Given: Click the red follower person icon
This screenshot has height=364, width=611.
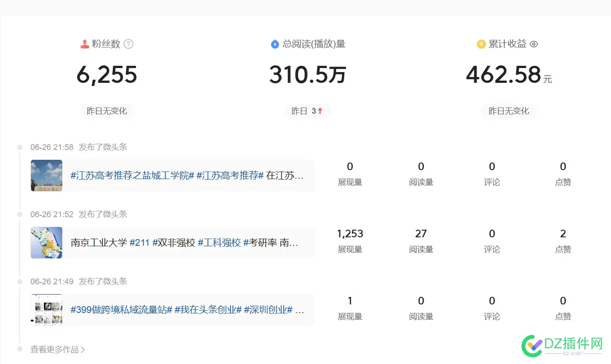Looking at the screenshot, I should coord(85,44).
